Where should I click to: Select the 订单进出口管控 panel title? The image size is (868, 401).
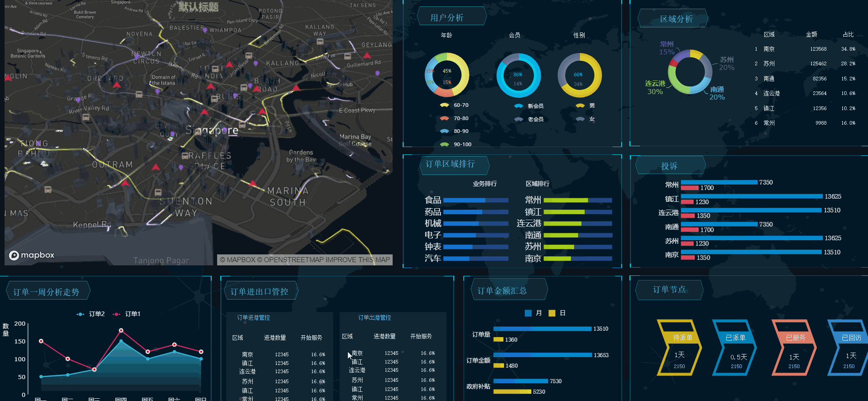coord(259,291)
